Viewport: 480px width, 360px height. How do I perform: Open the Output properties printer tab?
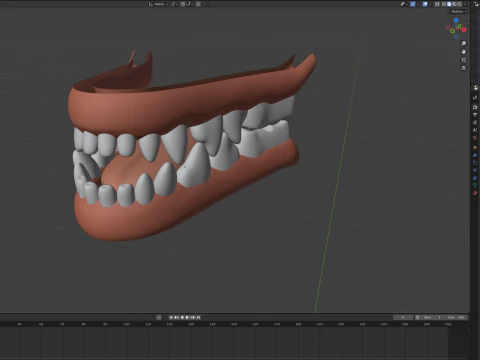point(475,107)
